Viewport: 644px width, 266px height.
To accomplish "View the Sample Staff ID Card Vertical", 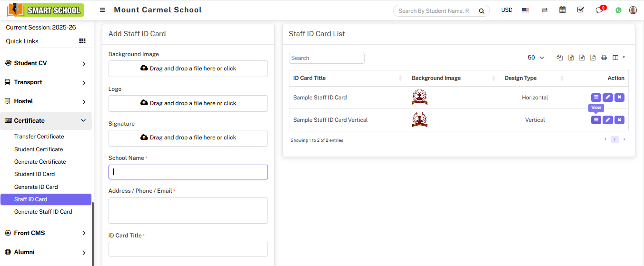I will [596, 120].
